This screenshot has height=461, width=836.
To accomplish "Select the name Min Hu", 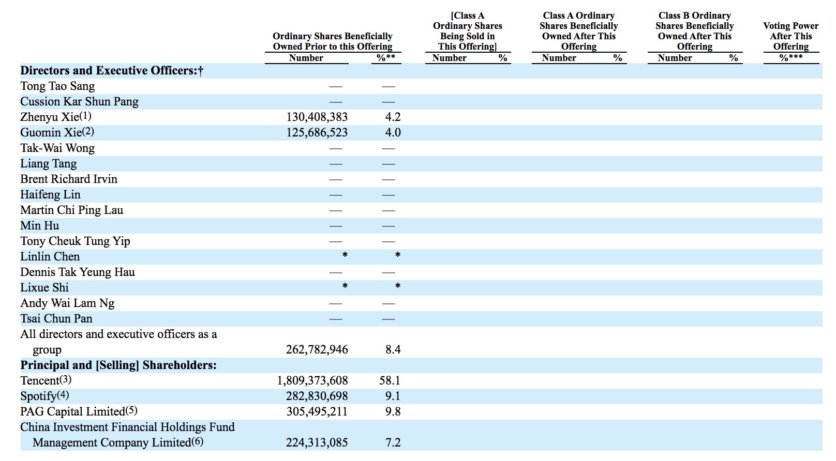I will (x=40, y=225).
